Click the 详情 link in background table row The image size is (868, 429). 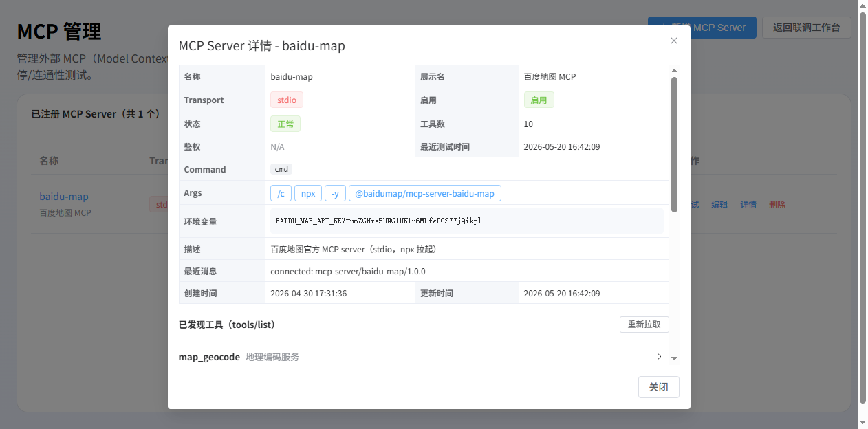pyautogui.click(x=748, y=204)
